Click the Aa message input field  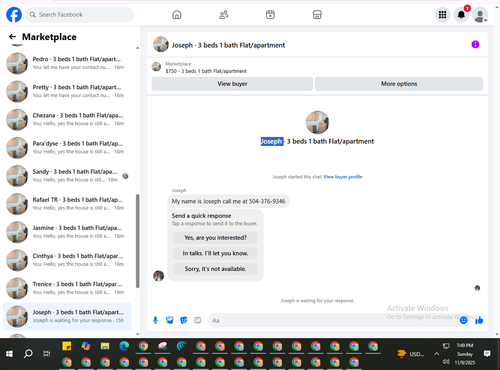[333, 320]
